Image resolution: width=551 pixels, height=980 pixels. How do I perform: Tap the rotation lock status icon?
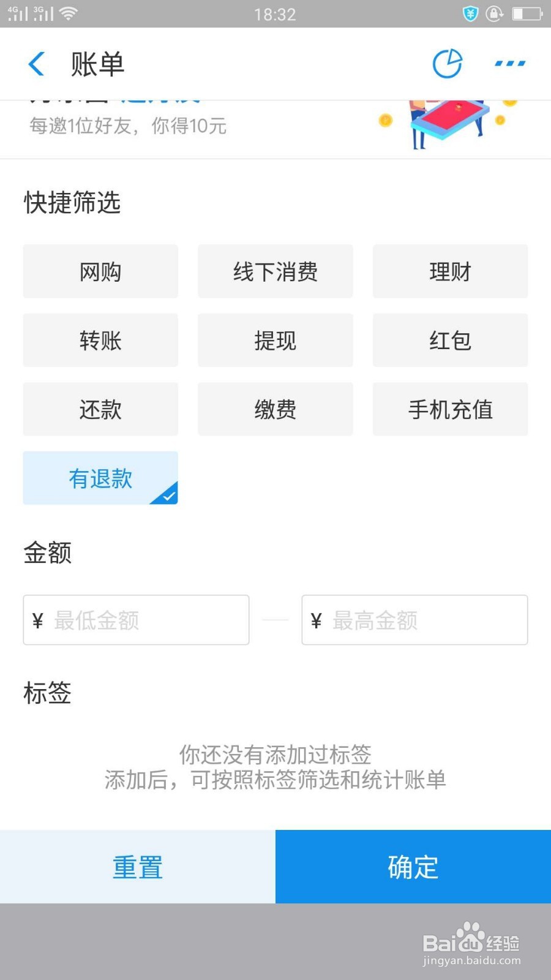[x=494, y=13]
